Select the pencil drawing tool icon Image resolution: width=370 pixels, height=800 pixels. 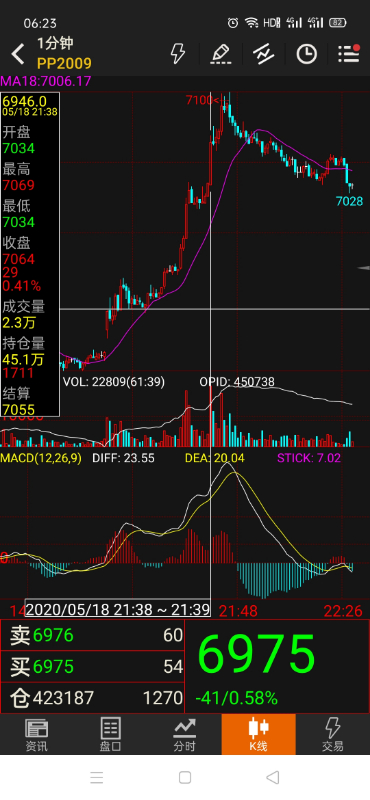221,54
